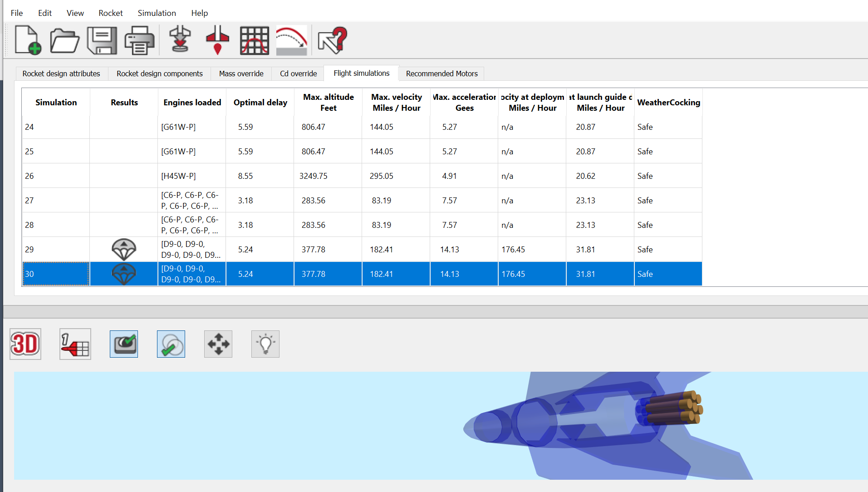Click the rocket launch simulation icon
The height and width of the screenshot is (492, 868).
(180, 40)
